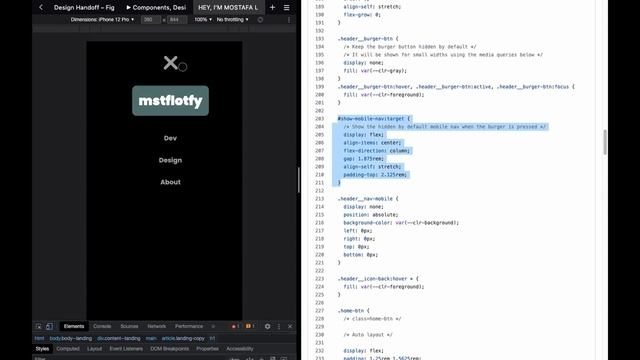Close the DevTools panel
Screen dimensions: 640x360
coord(290,327)
